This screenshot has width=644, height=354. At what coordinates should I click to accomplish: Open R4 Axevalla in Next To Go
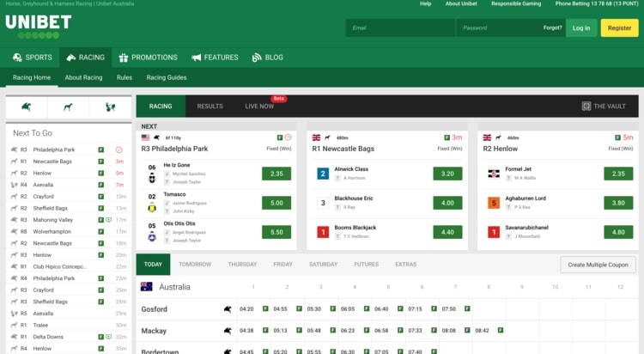pos(69,185)
